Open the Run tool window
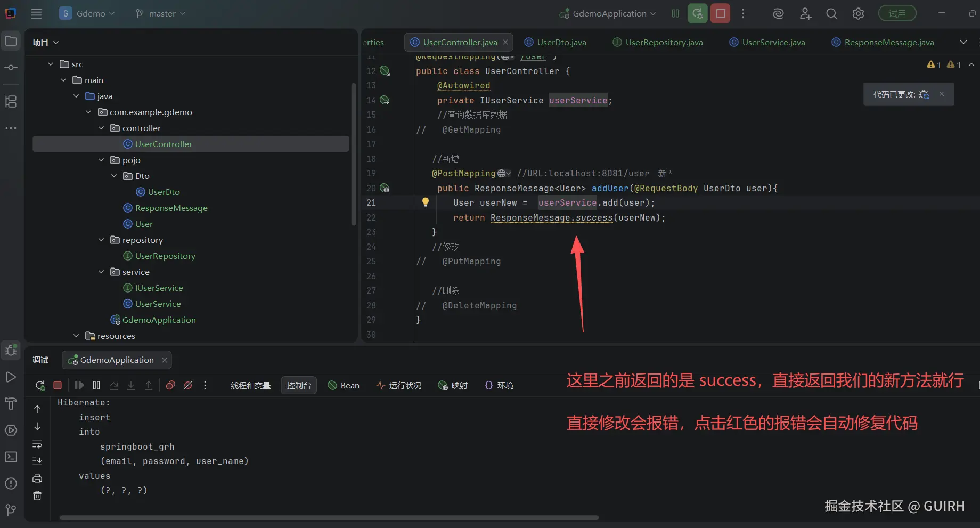Viewport: 980px width, 528px height. [11, 377]
